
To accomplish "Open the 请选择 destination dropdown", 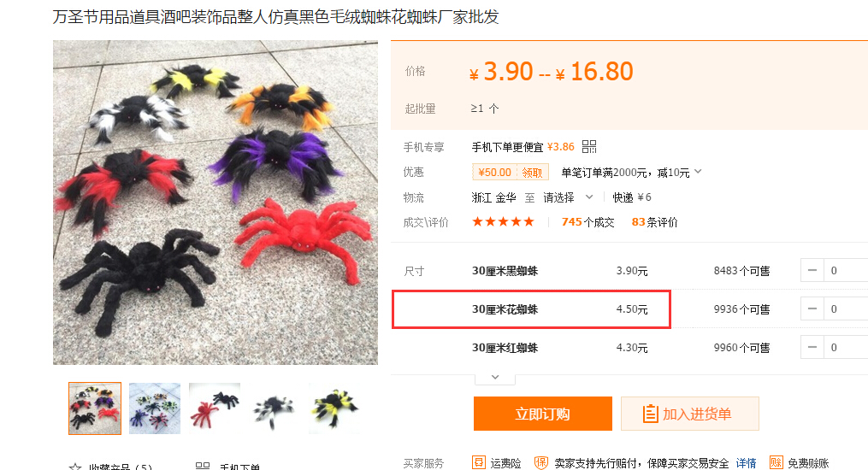I will (x=568, y=197).
